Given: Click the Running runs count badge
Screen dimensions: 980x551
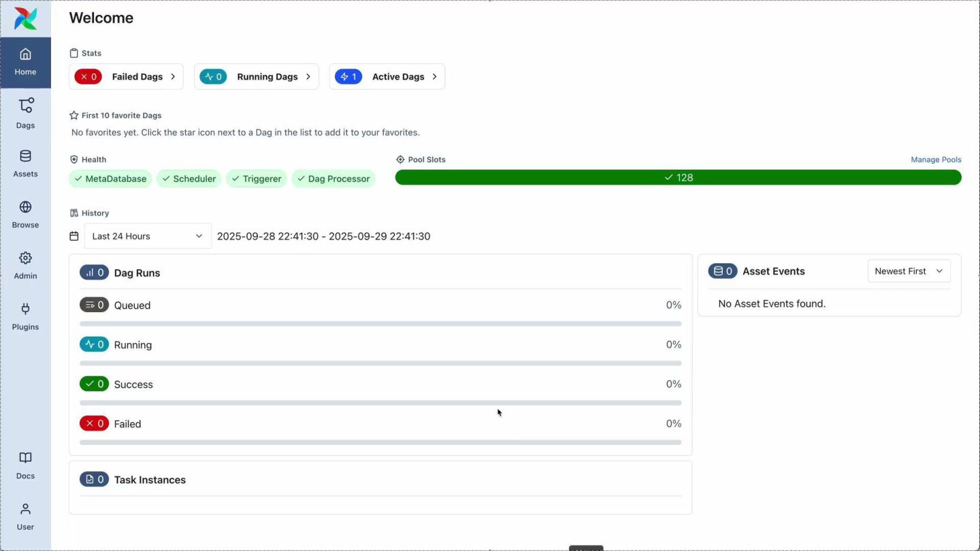Looking at the screenshot, I should 94,344.
